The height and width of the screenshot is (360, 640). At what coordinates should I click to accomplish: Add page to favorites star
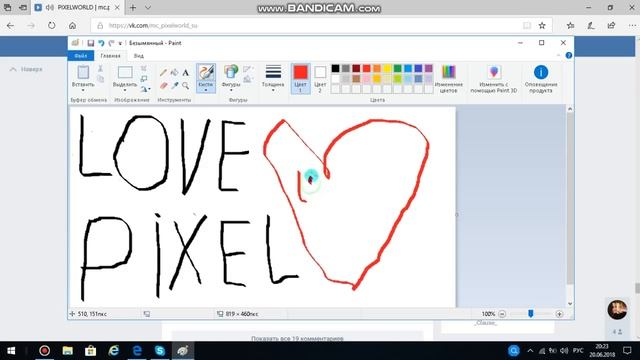tap(542, 25)
